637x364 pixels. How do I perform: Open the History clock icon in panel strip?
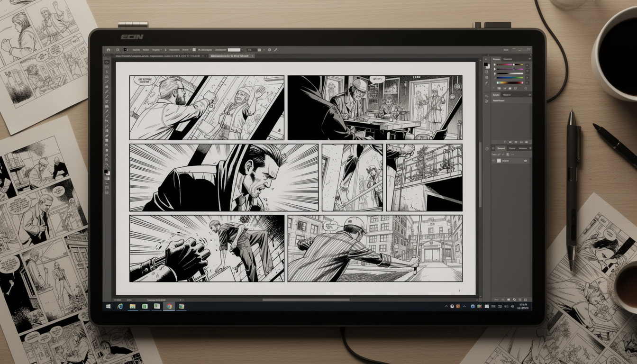point(487,149)
